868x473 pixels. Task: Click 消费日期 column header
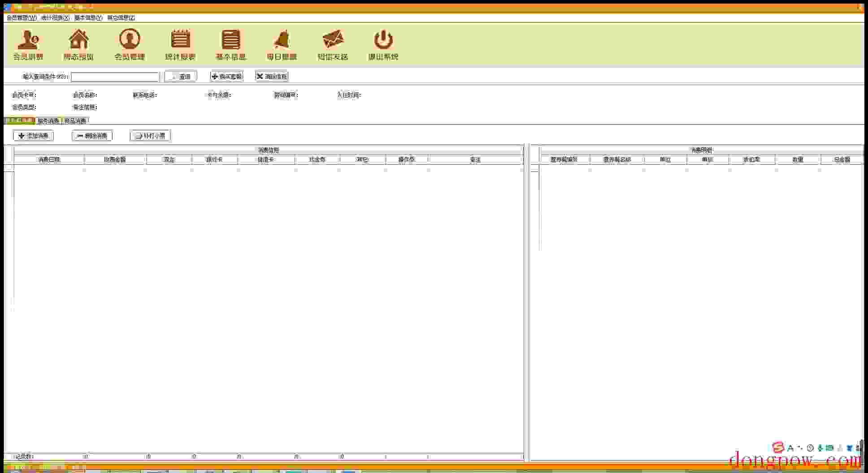[49, 159]
